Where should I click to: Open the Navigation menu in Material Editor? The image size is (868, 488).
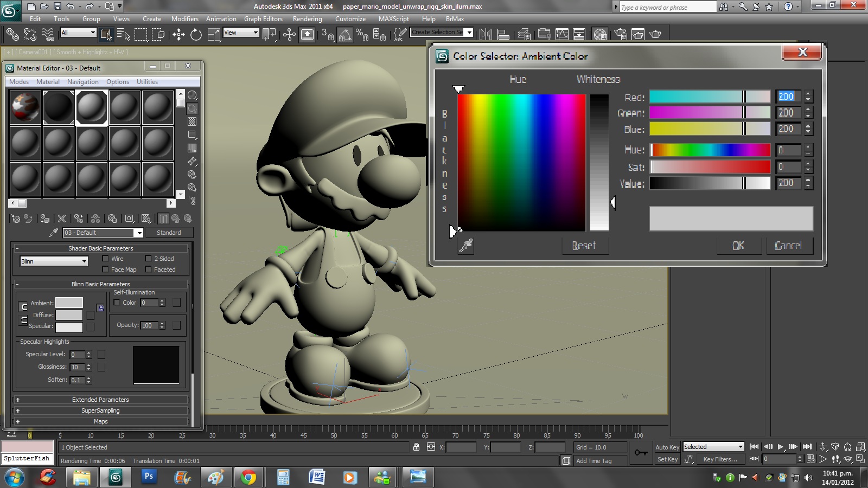(x=83, y=82)
